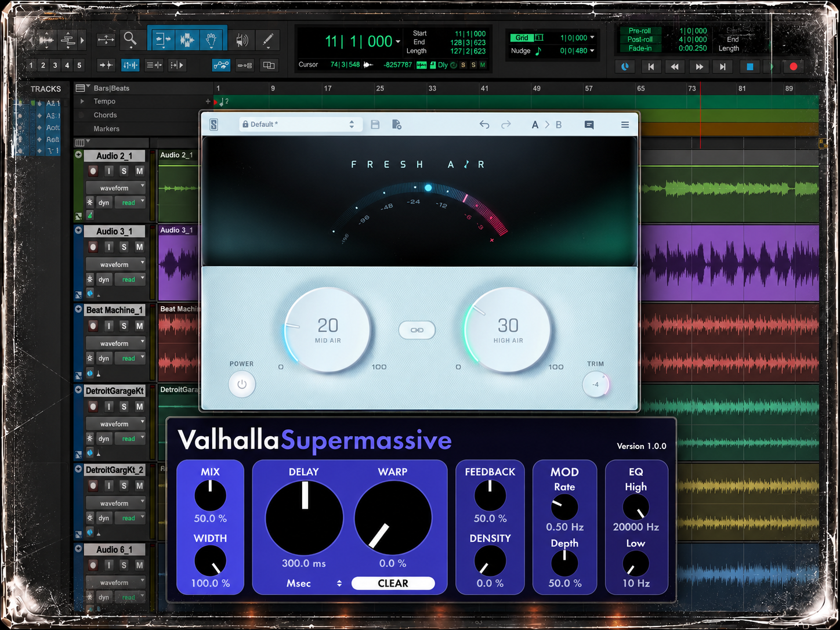Click the Post-roll button

[640, 39]
